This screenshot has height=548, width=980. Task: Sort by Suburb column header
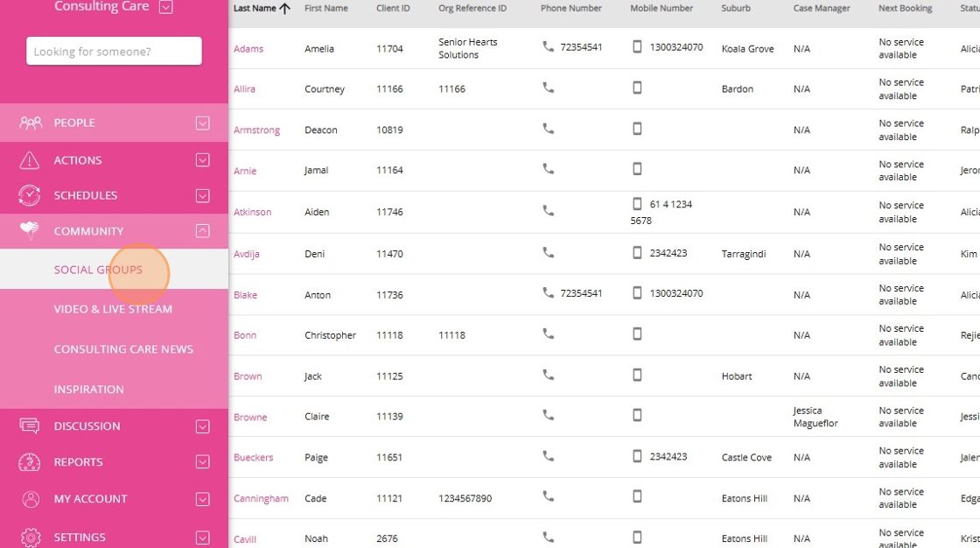(736, 8)
